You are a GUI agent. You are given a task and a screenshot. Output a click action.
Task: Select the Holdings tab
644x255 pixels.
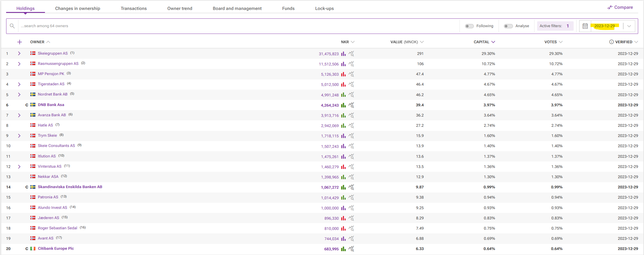coord(25,8)
